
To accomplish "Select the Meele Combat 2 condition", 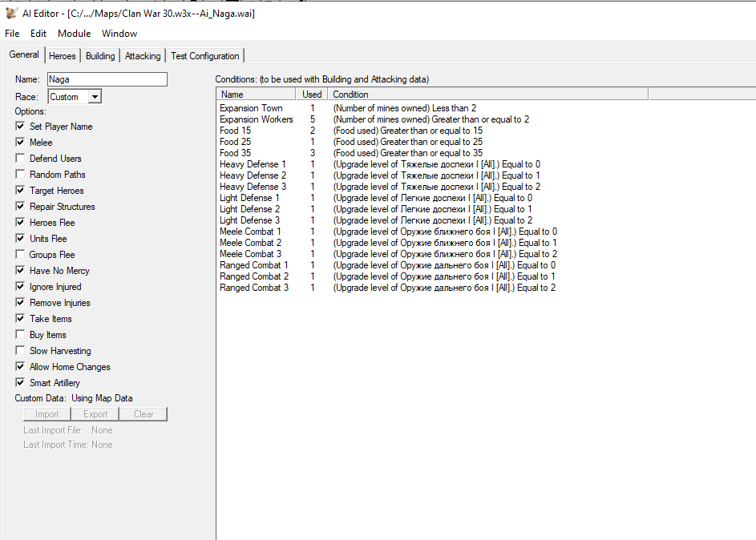I will coord(250,242).
